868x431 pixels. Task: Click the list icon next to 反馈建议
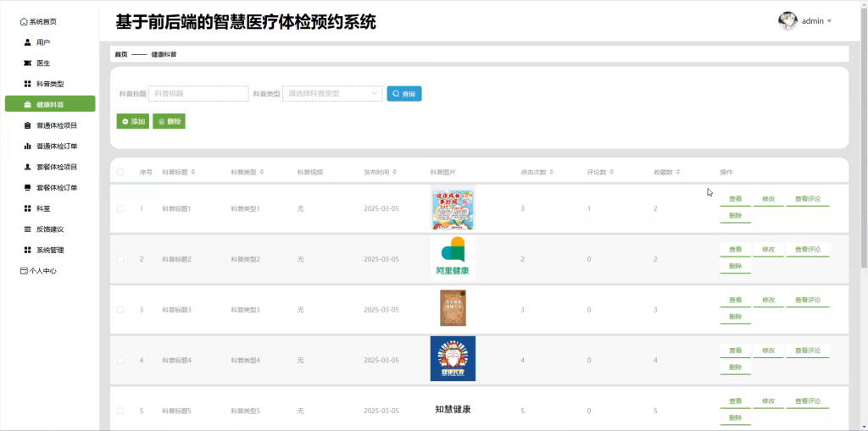28,229
